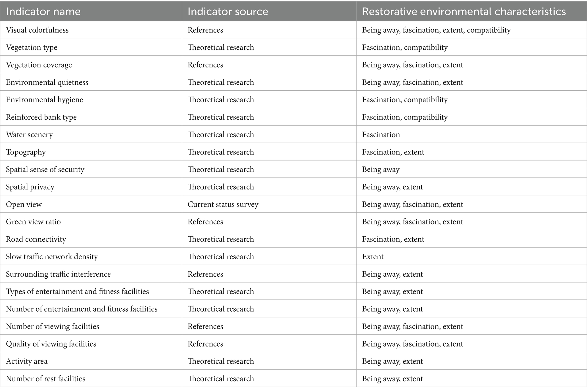Select the 'Quality of viewing facilities' cell
Screen dimensions: 587x392
pos(51,344)
